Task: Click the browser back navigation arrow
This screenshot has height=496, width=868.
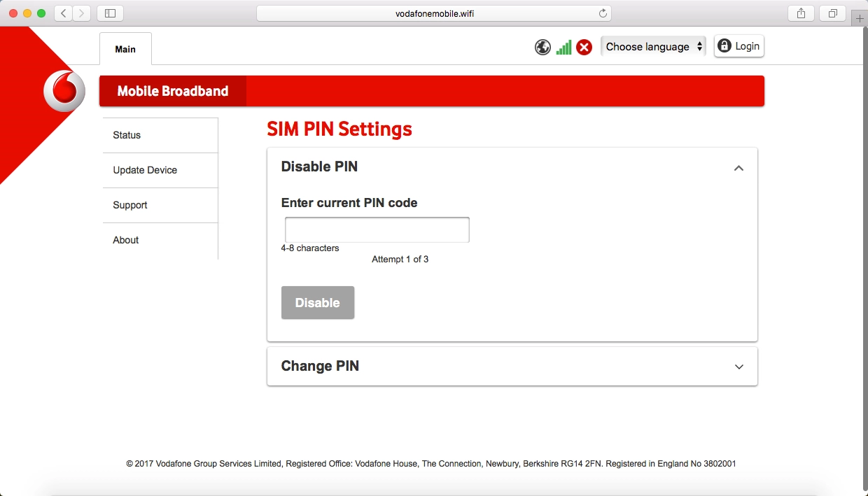Action: (x=62, y=12)
